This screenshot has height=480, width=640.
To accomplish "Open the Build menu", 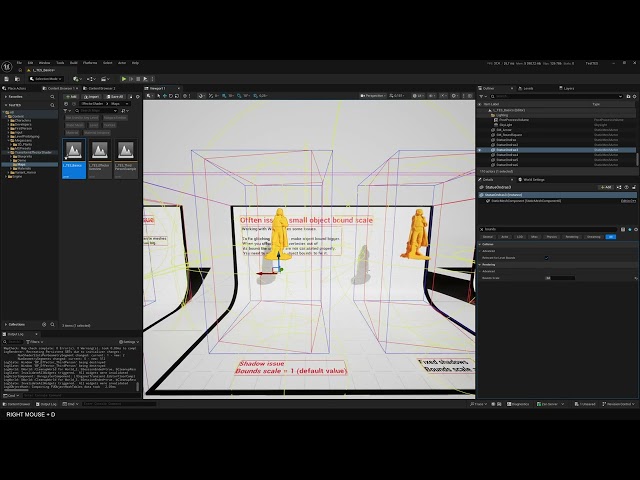I will [73, 63].
